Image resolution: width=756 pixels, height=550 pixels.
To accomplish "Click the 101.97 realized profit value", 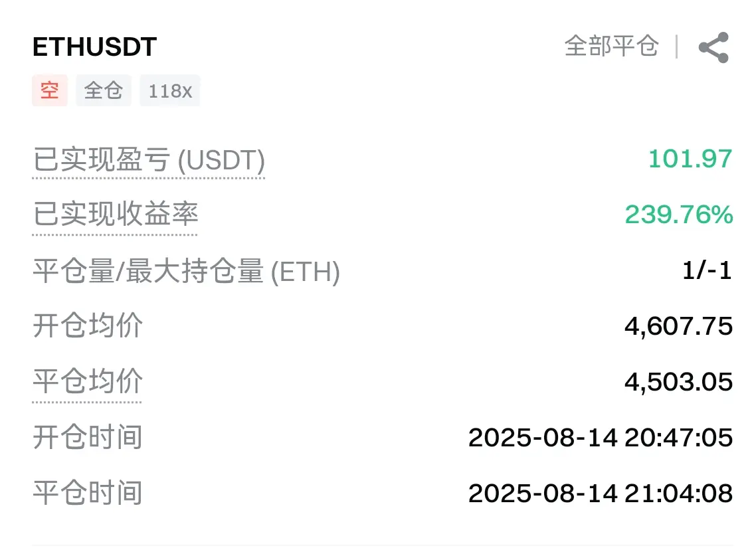I will [x=690, y=159].
